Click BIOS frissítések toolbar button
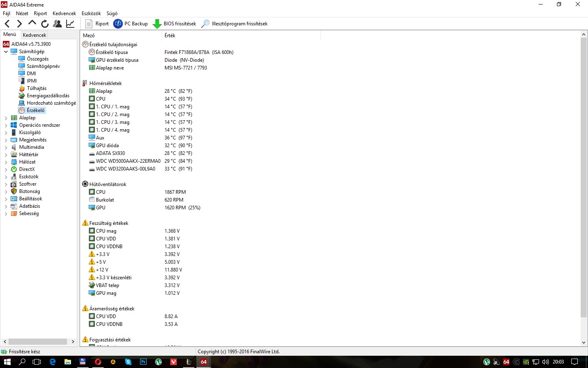The width and height of the screenshot is (588, 368). click(174, 24)
